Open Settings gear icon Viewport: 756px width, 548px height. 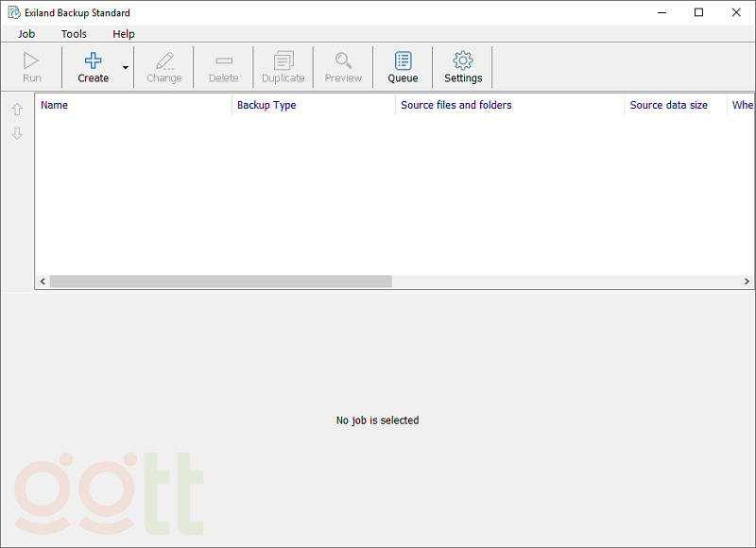(x=463, y=61)
